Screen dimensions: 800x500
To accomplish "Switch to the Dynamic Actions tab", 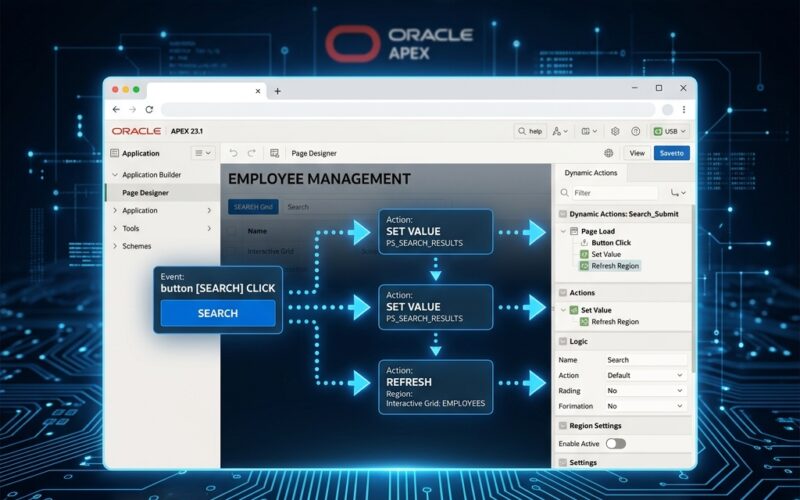I will (590, 173).
